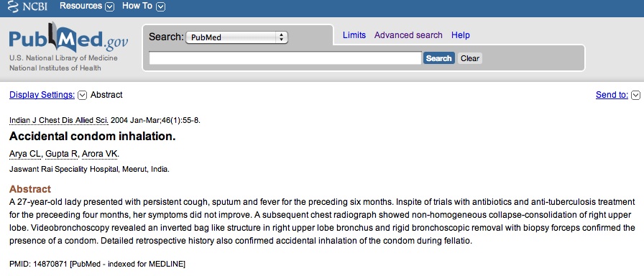
Task: Open the Limits link
Action: [x=354, y=35]
